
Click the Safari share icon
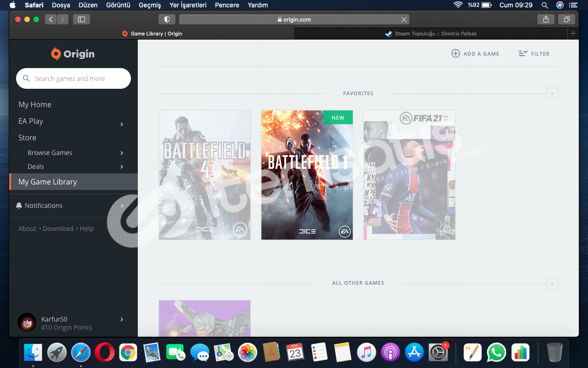point(546,19)
